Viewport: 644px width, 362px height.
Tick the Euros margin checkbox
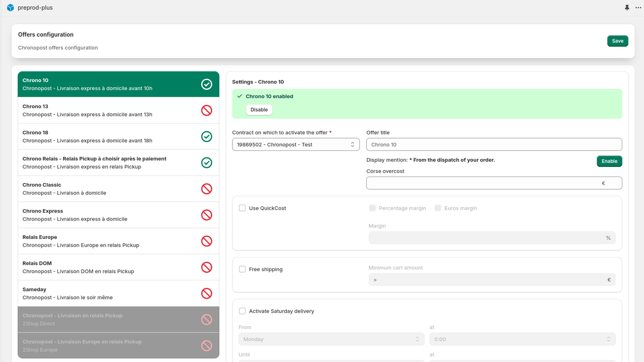click(x=438, y=208)
